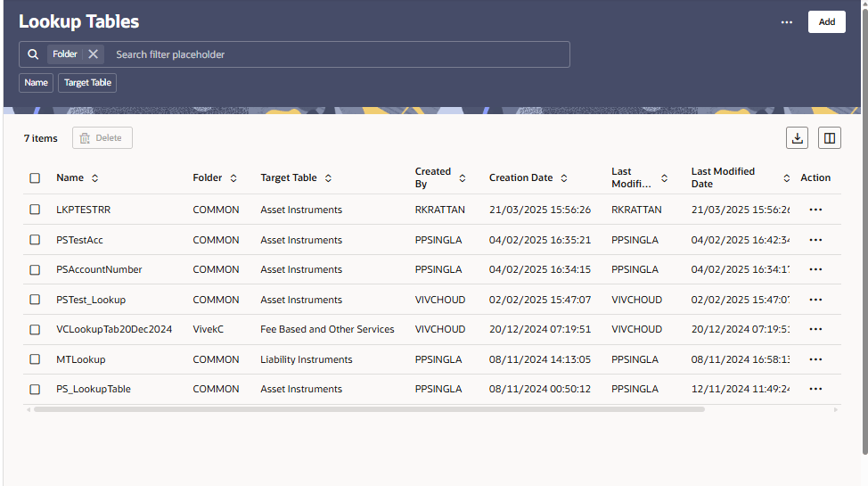Click the Lookup Tables page title
The image size is (868, 486).
[x=78, y=21]
